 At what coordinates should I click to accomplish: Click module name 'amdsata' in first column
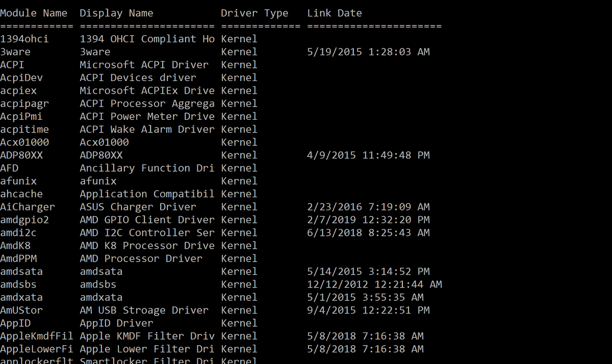tap(21, 271)
